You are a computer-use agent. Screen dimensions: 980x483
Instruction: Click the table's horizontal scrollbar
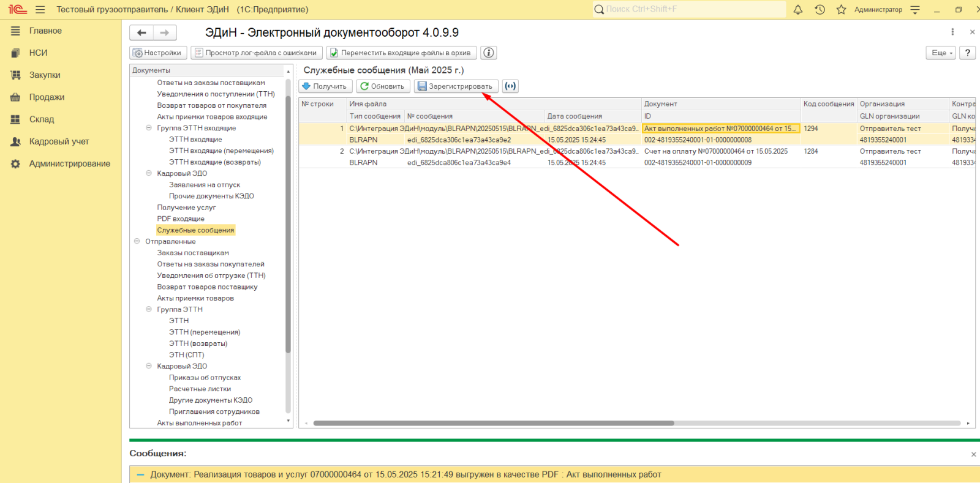click(x=494, y=423)
